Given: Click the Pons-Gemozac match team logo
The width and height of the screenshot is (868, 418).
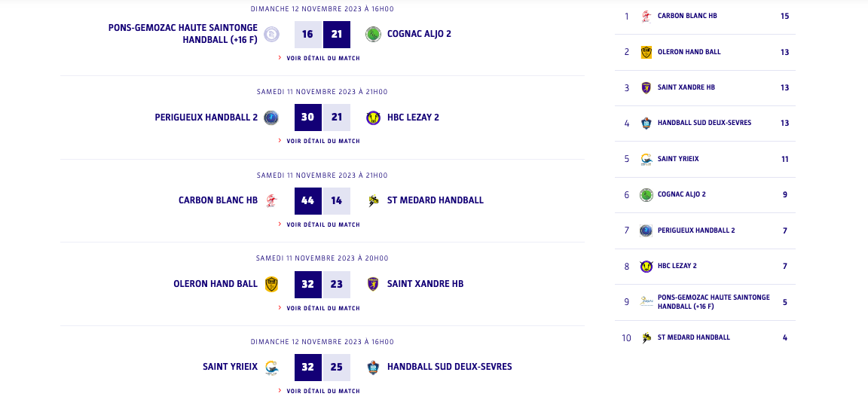Looking at the screenshot, I should click(271, 34).
